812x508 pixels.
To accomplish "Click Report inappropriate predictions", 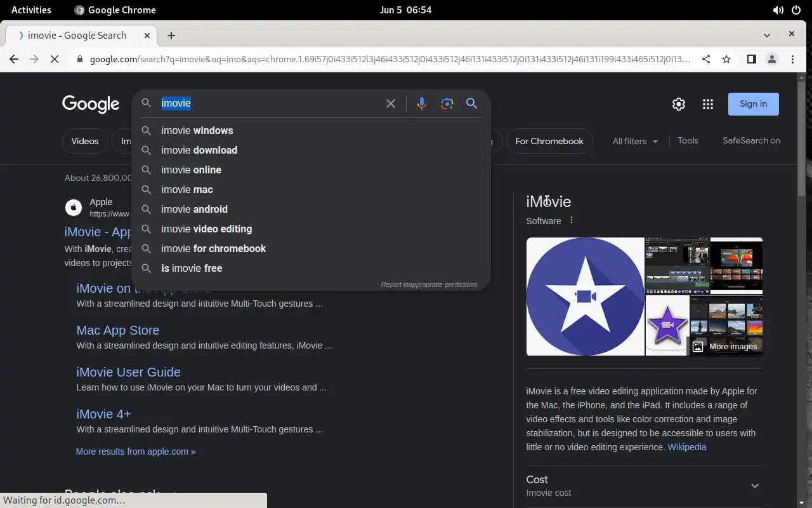I will [429, 284].
